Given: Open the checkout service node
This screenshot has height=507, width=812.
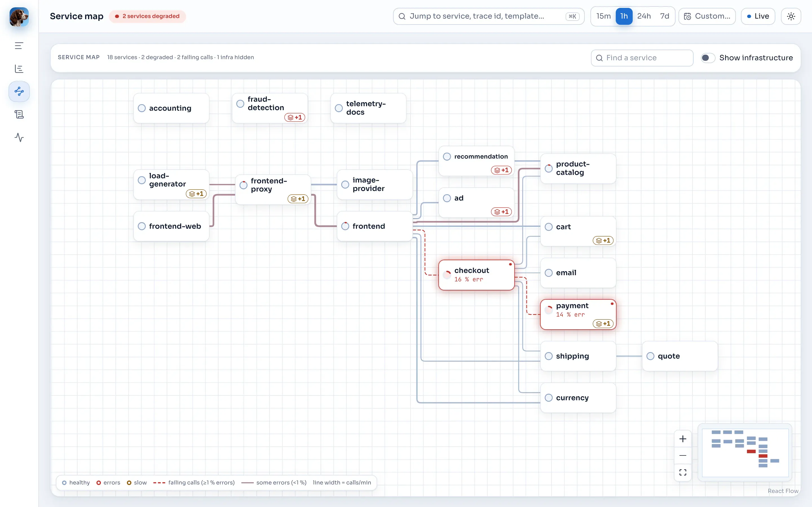Looking at the screenshot, I should 476,275.
